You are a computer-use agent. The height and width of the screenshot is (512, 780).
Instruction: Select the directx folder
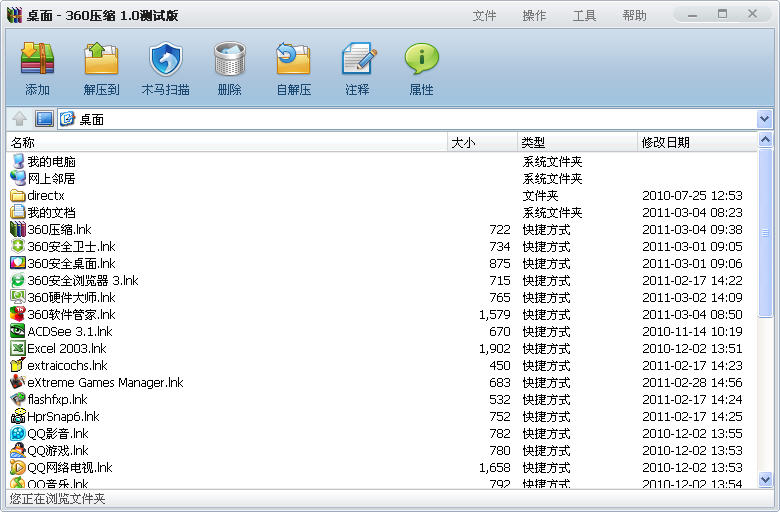point(46,196)
